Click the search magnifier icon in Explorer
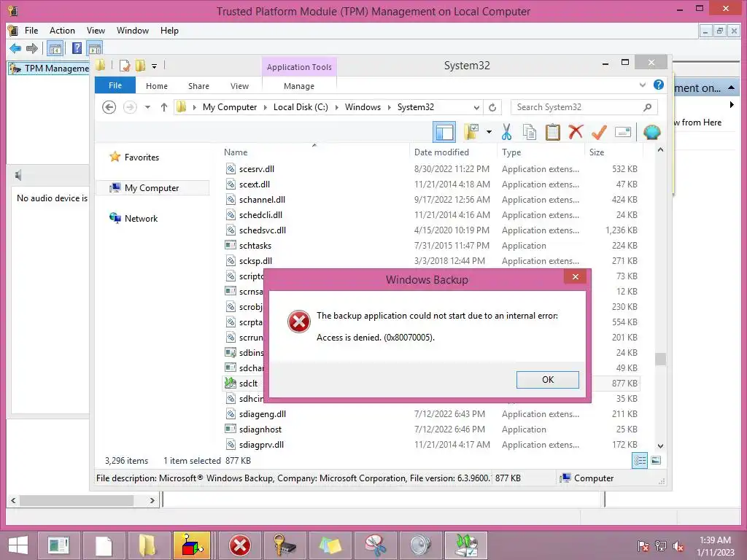Viewport: 747px width, 560px height. coord(647,107)
